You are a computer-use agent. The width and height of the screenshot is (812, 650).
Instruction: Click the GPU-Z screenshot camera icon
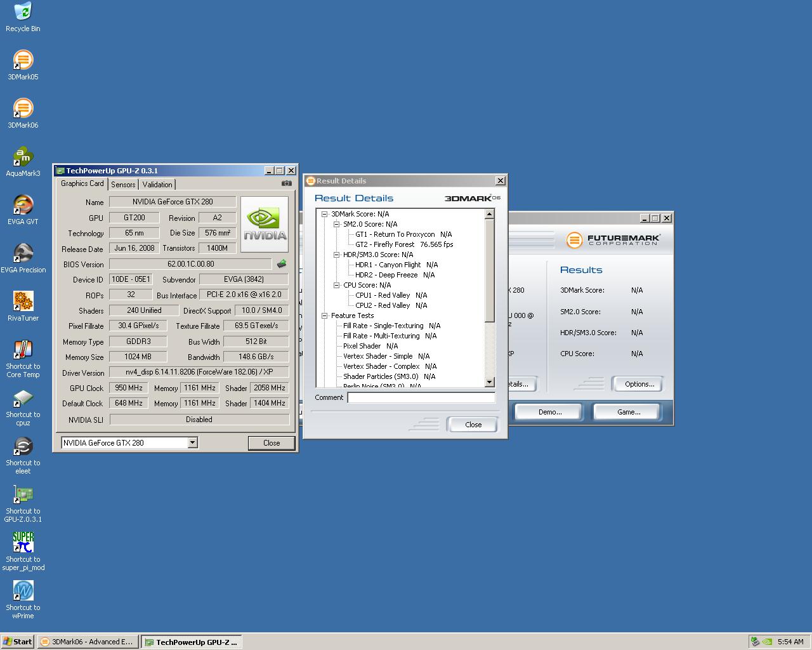[287, 183]
